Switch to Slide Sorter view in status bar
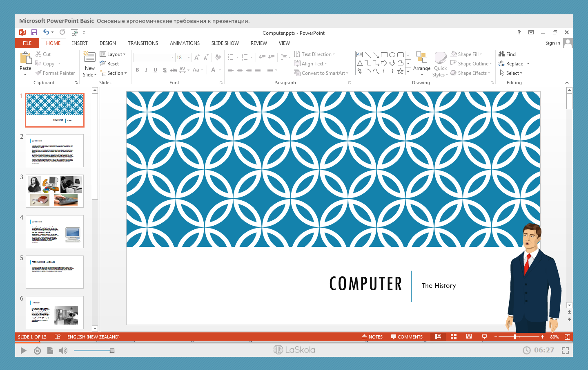Image resolution: width=588 pixels, height=370 pixels. (453, 337)
